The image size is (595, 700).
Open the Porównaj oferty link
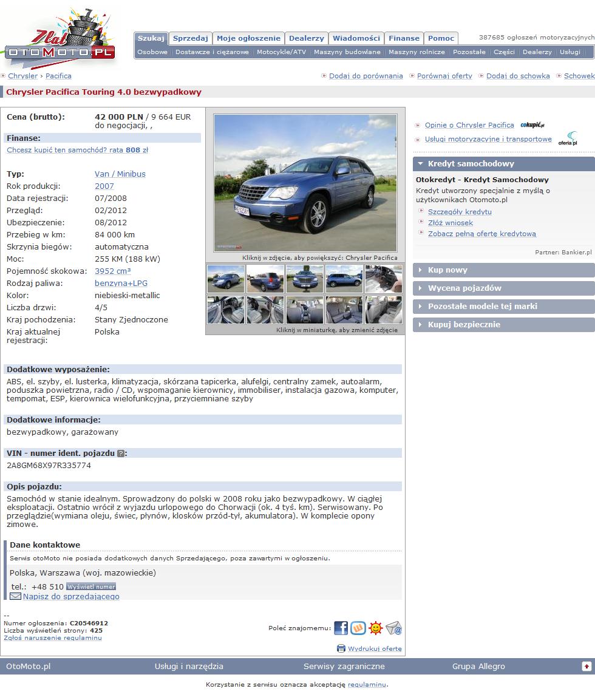(444, 76)
